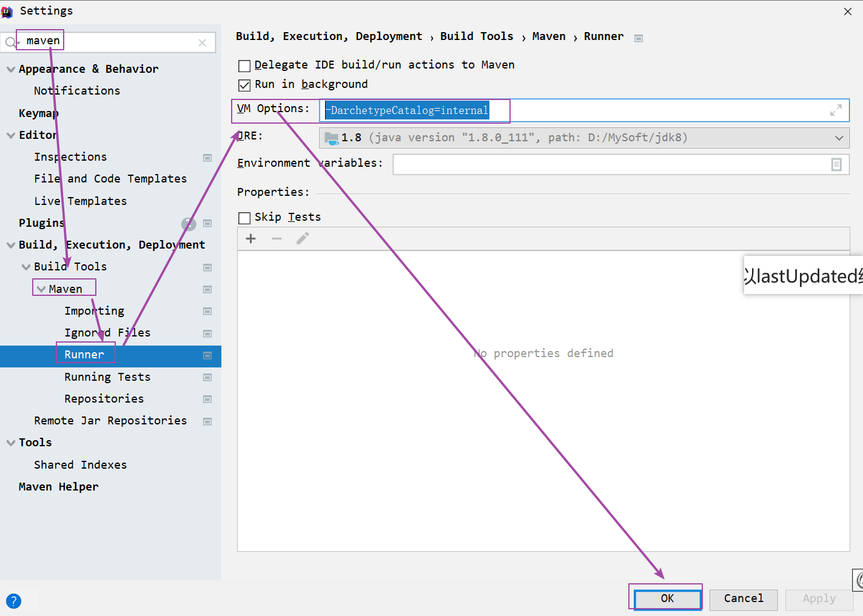
Task: Click the search magnifier icon
Action: coord(11,42)
